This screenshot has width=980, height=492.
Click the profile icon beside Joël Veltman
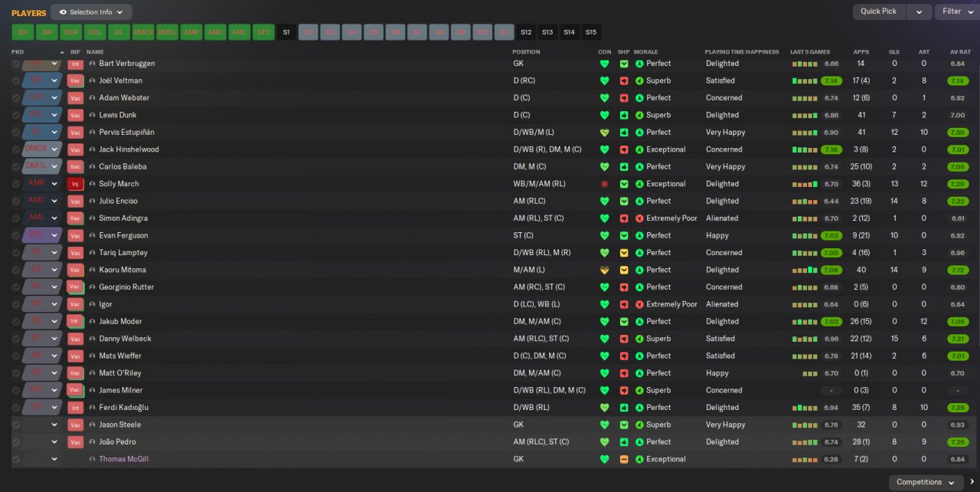(93, 80)
